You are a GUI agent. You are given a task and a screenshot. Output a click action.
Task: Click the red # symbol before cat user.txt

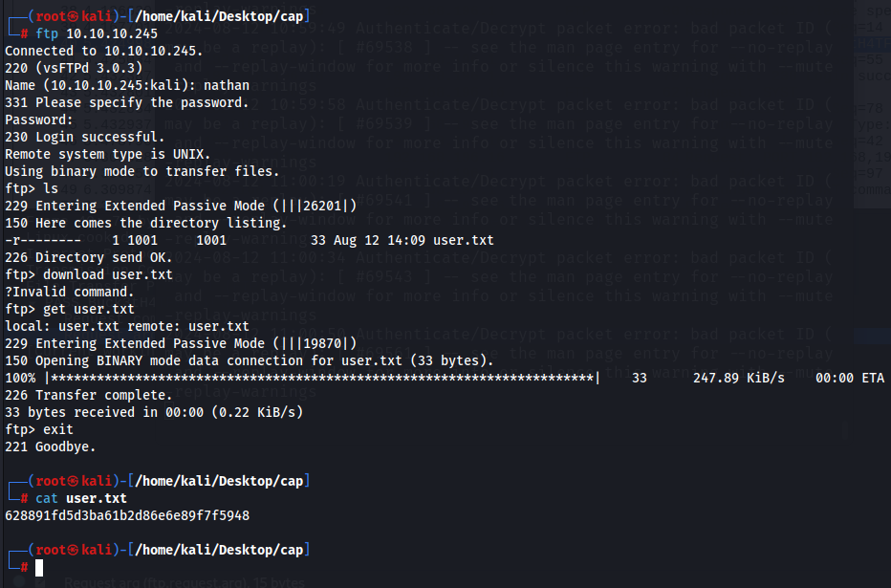point(25,499)
